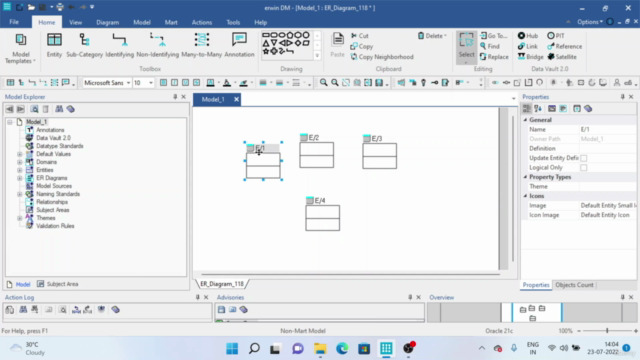Select entity E/3 on the canvas
This screenshot has height=360, width=640.
tap(380, 152)
